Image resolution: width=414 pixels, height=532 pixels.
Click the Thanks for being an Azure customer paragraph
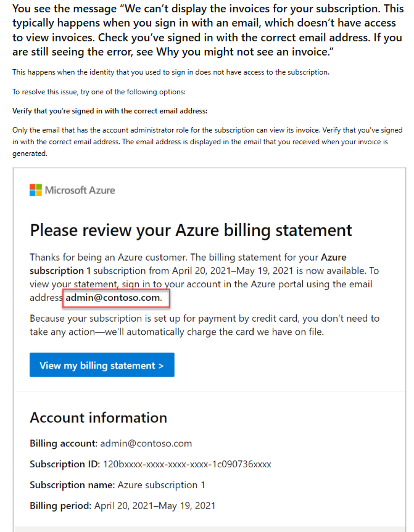[204, 277]
